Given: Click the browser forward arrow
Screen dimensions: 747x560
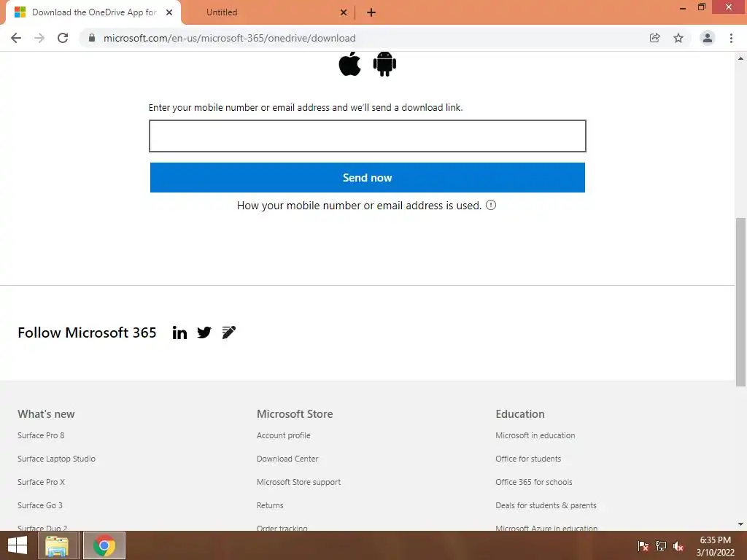Looking at the screenshot, I should pyautogui.click(x=39, y=38).
